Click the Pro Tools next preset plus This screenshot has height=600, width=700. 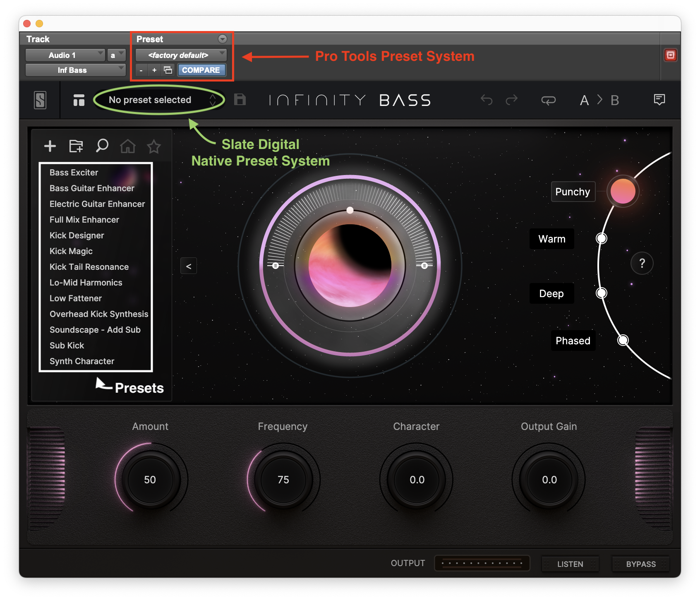coord(154,70)
